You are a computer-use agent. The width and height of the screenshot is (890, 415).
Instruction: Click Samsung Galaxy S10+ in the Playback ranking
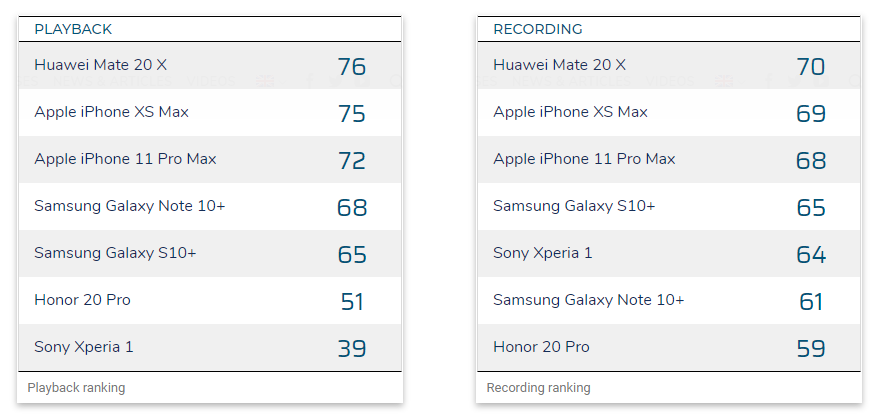[115, 253]
